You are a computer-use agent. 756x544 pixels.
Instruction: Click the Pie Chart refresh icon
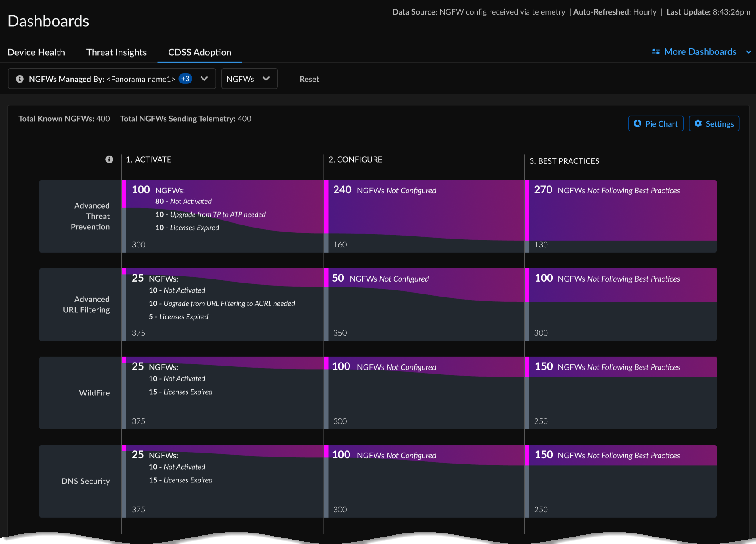click(638, 123)
